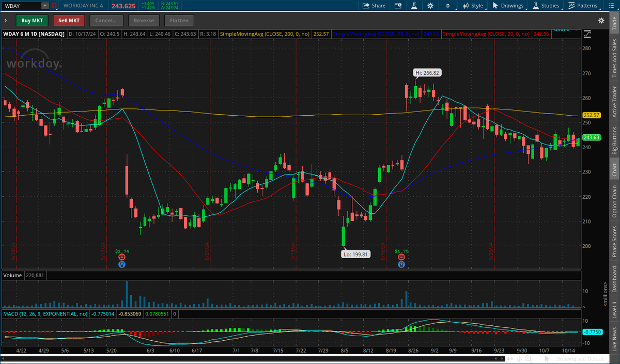Click the Hi: 266.82 price bubble
620x364 pixels.
(427, 73)
